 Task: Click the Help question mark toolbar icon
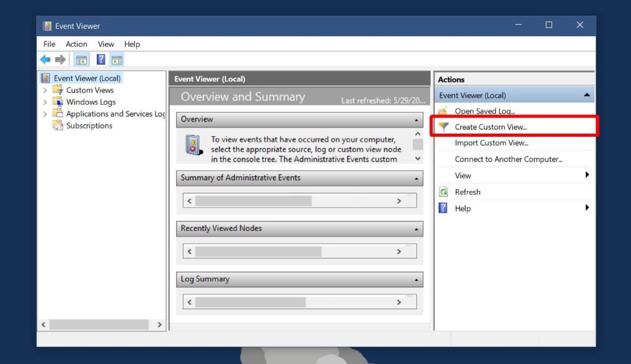click(100, 59)
